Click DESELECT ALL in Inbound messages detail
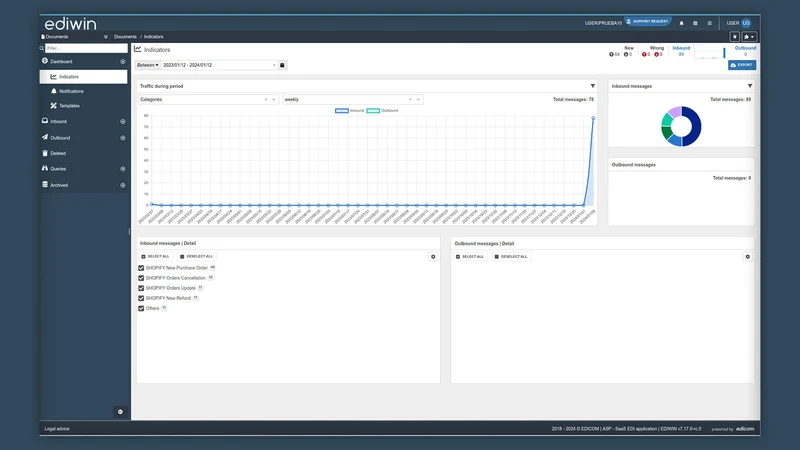 click(196, 257)
